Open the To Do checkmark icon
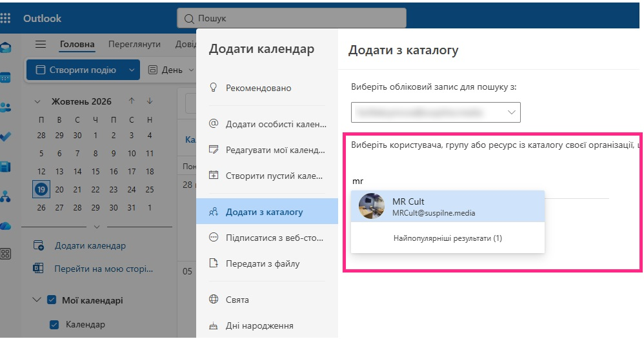644x339 pixels. 5,137
